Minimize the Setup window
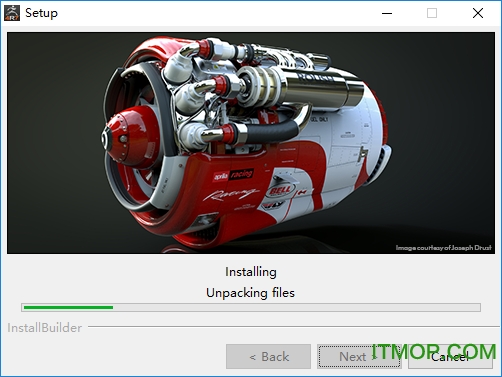This screenshot has width=502, height=377. [x=387, y=13]
